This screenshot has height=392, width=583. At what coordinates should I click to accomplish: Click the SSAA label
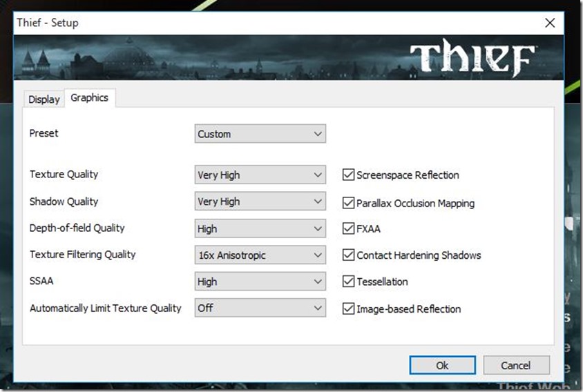click(x=41, y=281)
